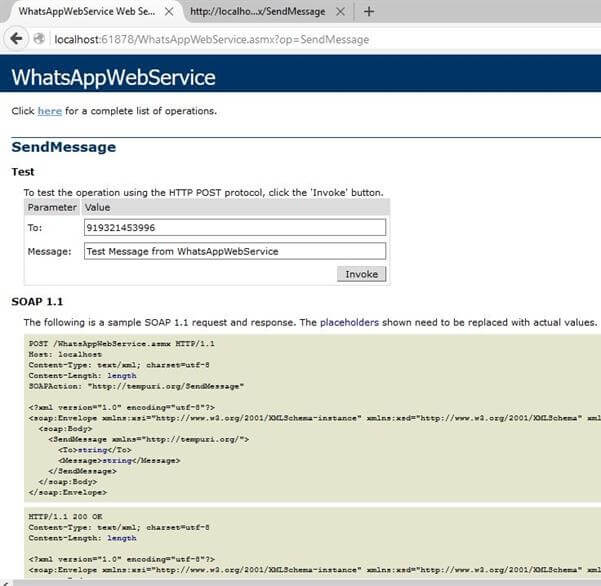Screen dimensions: 601x586
Task: Click the 'HTTP/1.1 200 OK' response line
Action: click(x=65, y=517)
